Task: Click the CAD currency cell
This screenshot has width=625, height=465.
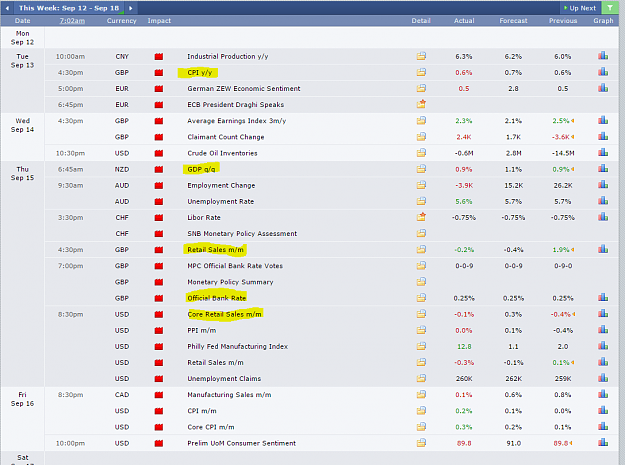Action: pyautogui.click(x=122, y=395)
